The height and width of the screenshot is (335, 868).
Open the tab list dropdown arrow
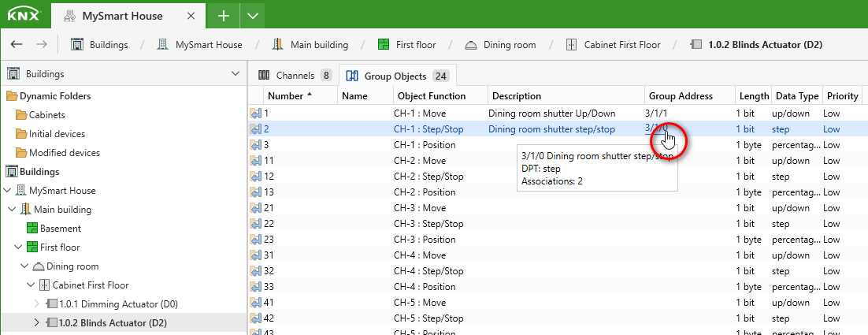click(252, 16)
